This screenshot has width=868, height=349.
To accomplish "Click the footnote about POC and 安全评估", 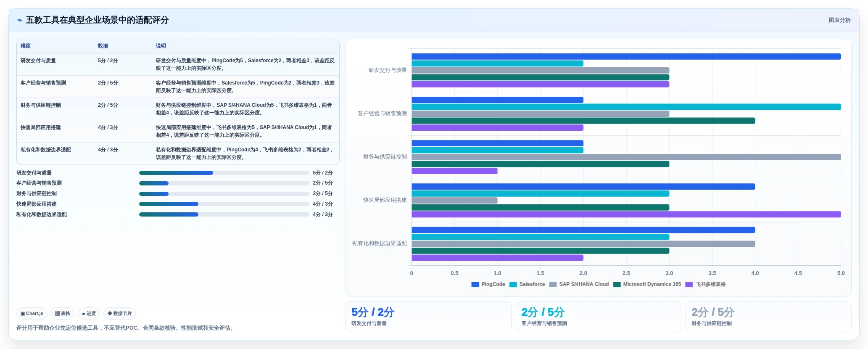I will (x=125, y=328).
